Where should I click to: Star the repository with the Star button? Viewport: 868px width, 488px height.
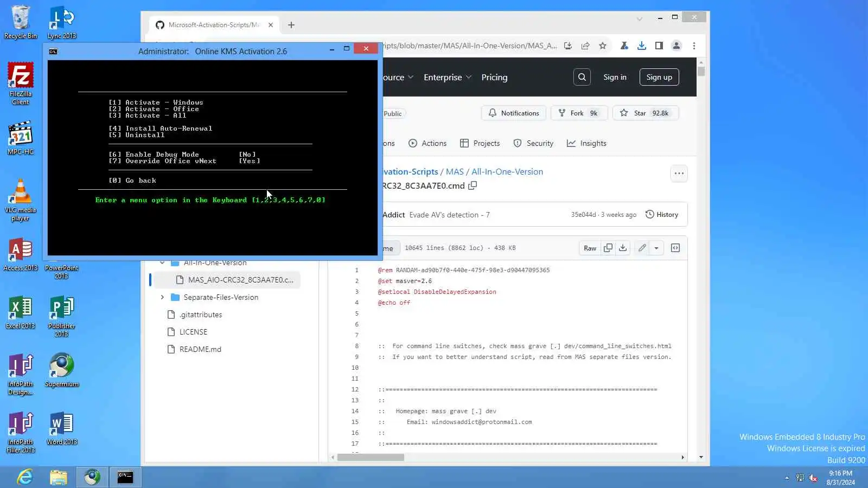646,113
